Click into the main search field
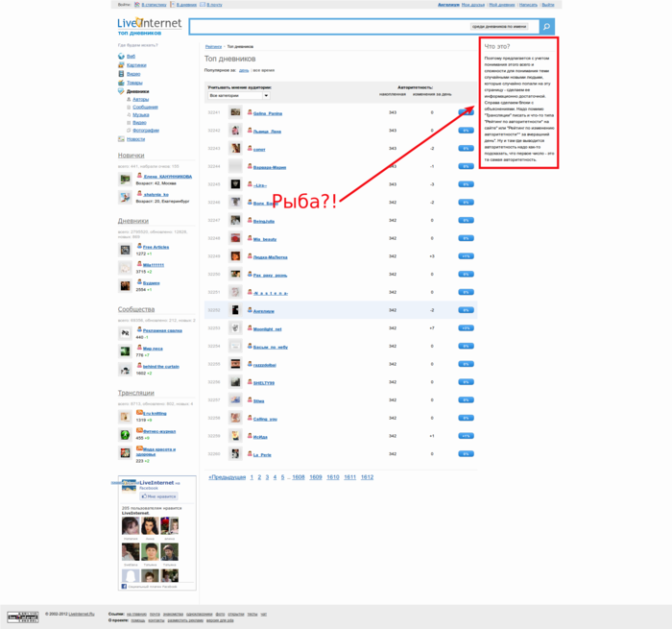 tap(330, 27)
